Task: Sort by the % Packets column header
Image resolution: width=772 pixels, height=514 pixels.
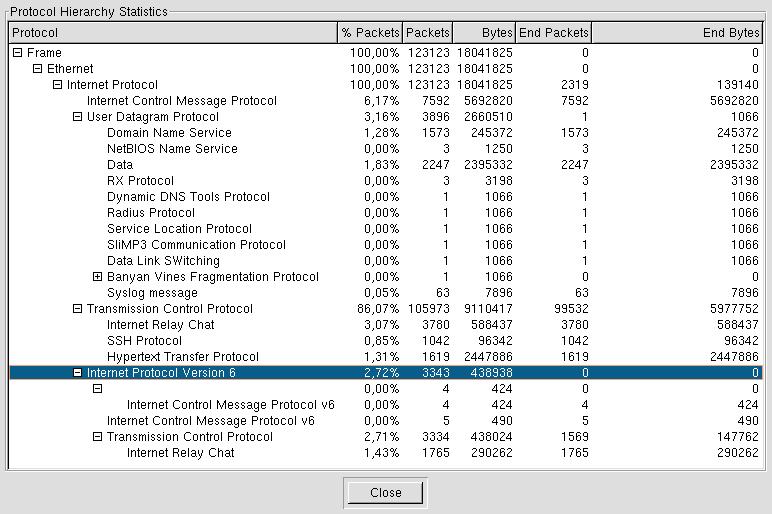Action: 370,33
